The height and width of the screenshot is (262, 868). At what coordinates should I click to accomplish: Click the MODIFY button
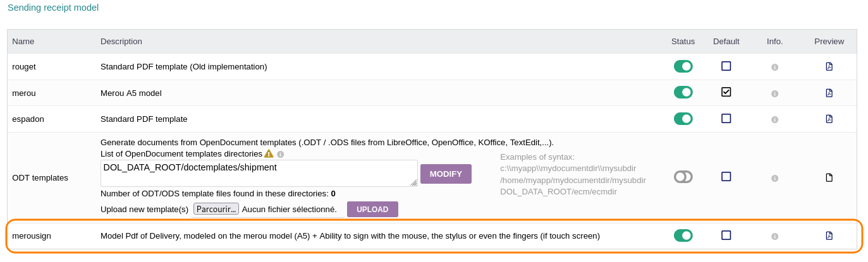coord(446,174)
